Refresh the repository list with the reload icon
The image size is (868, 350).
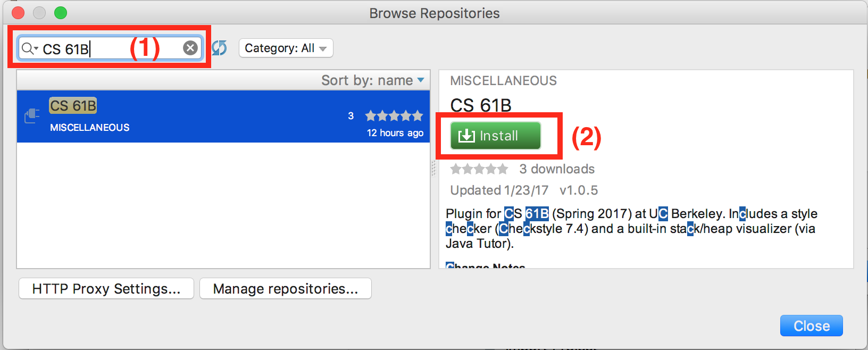[x=219, y=48]
